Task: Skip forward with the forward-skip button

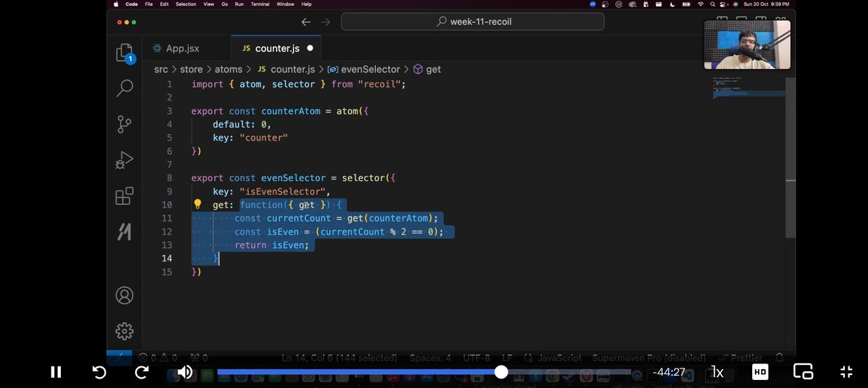Action: pos(142,372)
